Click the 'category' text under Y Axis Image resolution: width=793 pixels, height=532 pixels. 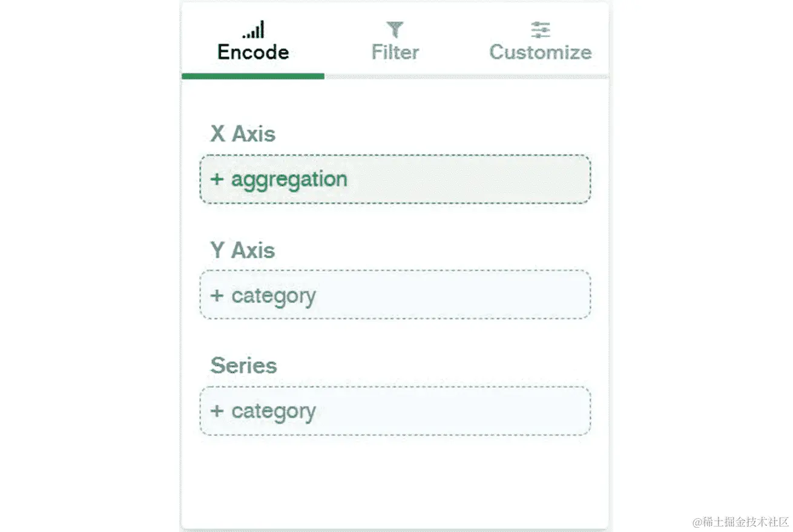274,296
